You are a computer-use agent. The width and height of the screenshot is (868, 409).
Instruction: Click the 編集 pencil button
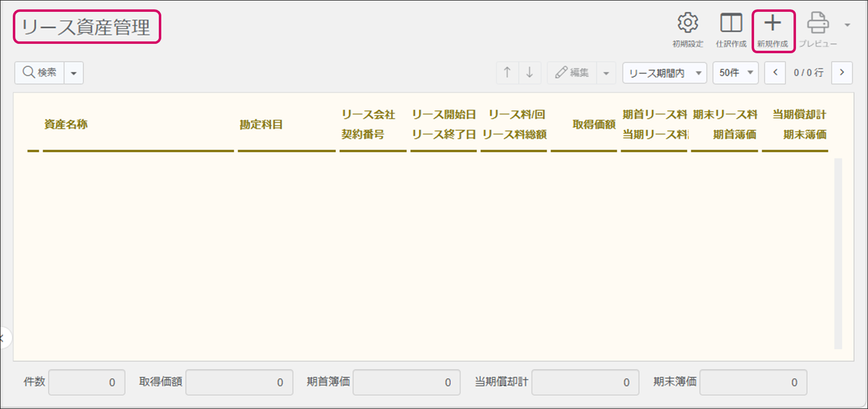pos(572,73)
